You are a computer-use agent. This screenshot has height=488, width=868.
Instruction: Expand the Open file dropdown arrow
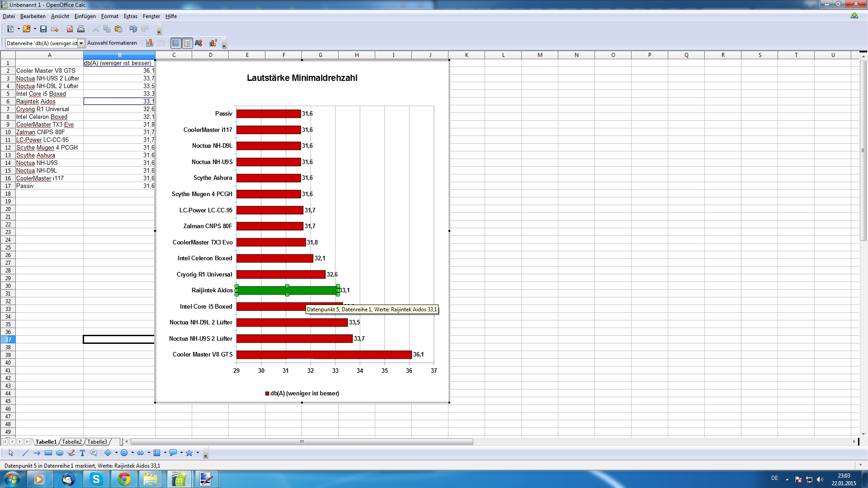(x=35, y=29)
